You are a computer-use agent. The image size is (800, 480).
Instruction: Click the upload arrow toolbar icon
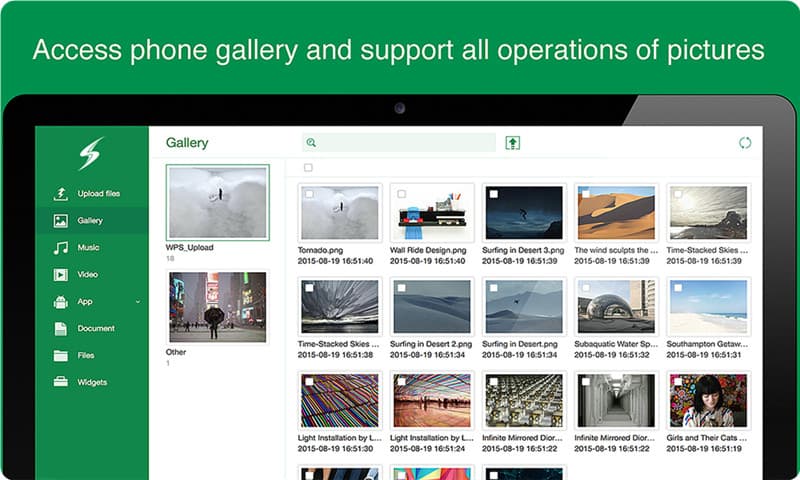513,143
